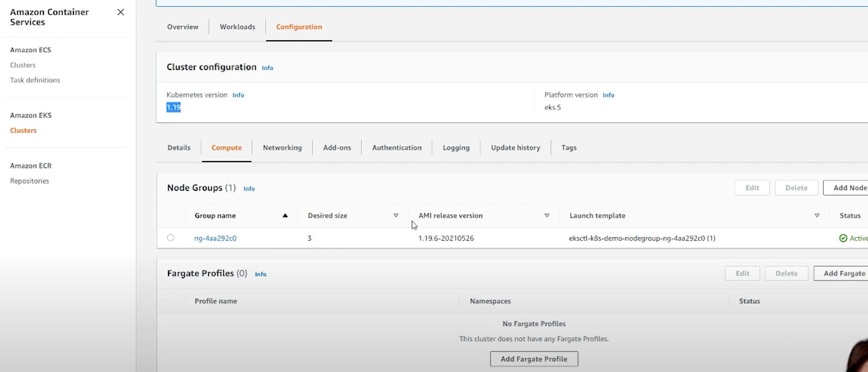868x372 pixels.
Task: Click the Amazon ECS sidebar heading
Action: (31, 50)
